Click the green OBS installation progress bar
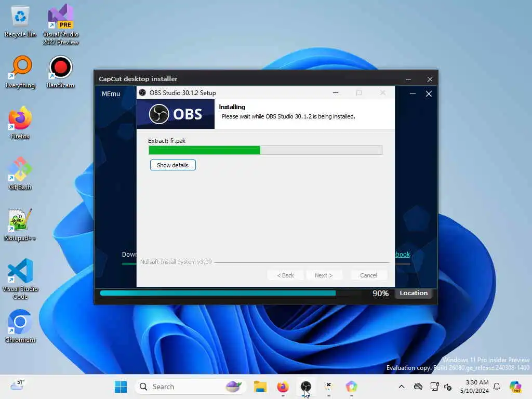 [x=265, y=150]
